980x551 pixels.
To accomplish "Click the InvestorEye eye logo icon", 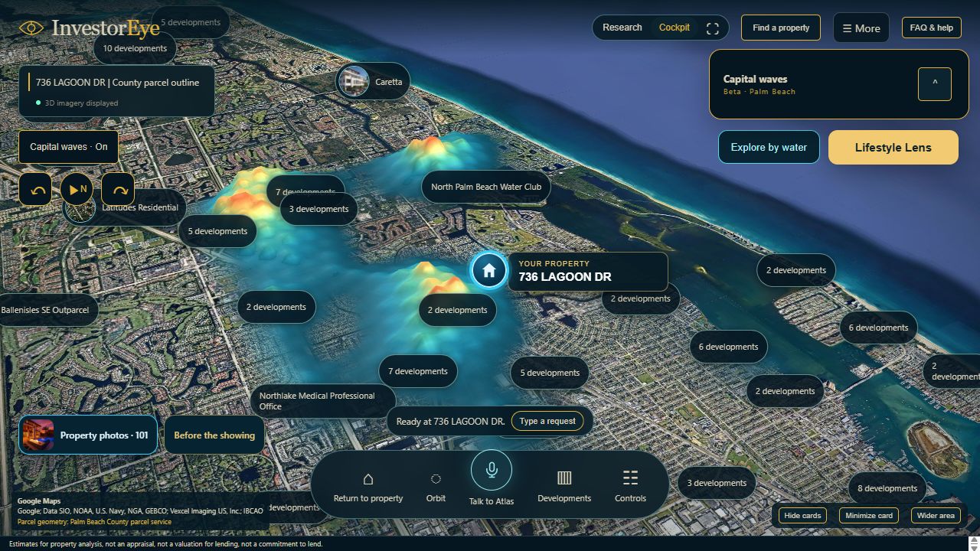I will (x=31, y=28).
